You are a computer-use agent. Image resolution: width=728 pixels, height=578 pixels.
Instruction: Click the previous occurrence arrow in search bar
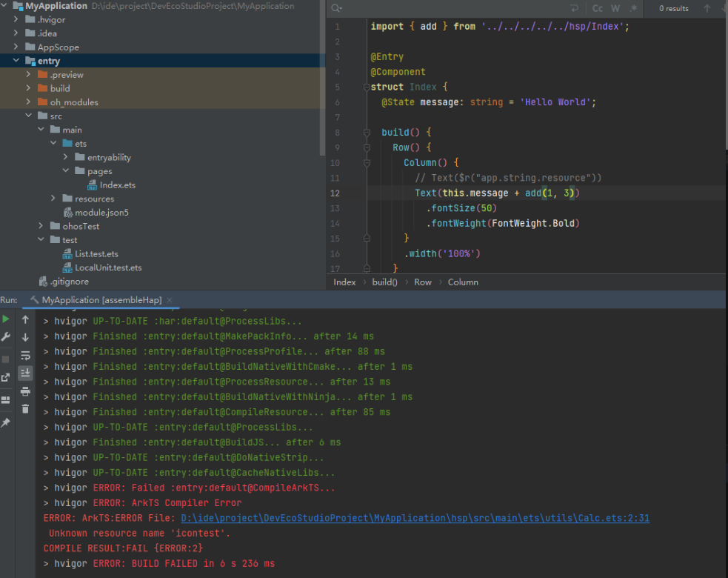707,8
